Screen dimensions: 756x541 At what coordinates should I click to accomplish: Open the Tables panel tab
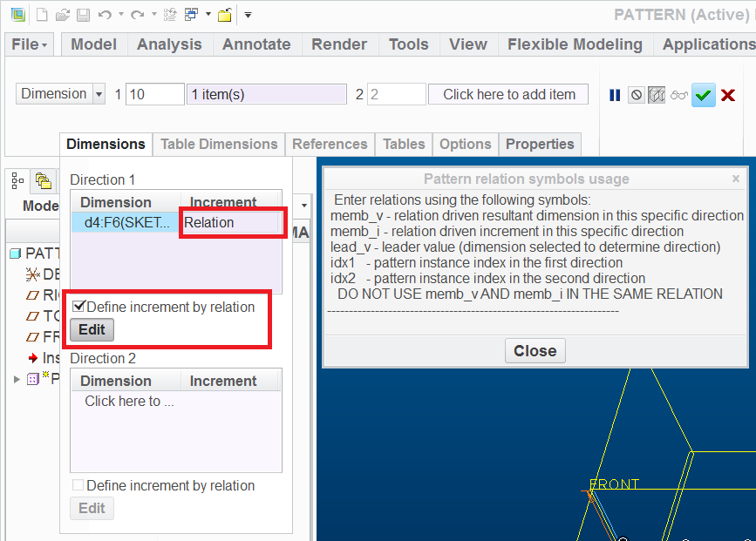click(404, 144)
